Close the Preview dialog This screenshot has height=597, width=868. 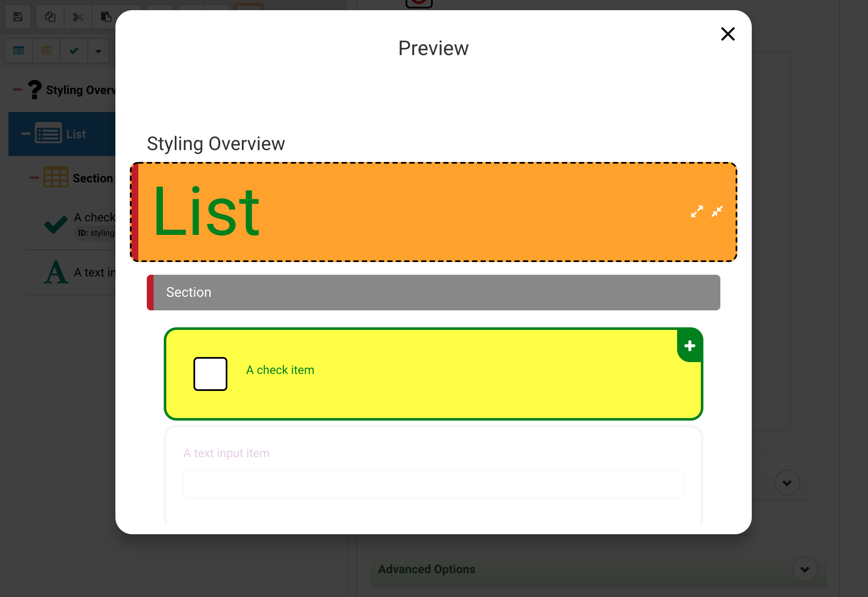728,34
